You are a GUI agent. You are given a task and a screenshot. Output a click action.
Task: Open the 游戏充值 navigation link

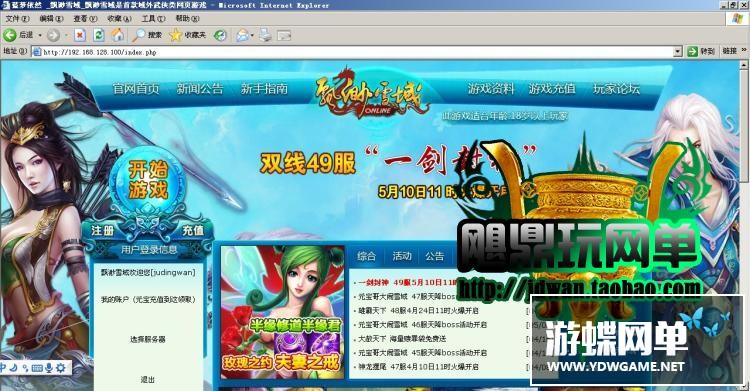point(551,89)
